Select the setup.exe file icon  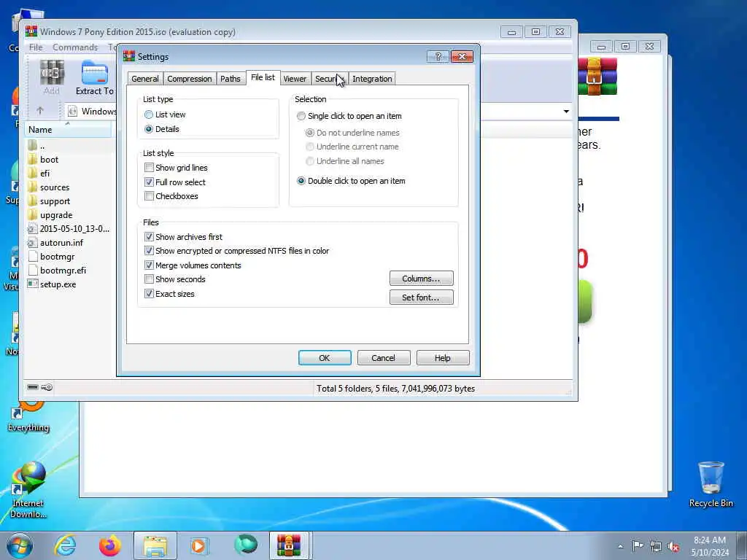pyautogui.click(x=32, y=284)
